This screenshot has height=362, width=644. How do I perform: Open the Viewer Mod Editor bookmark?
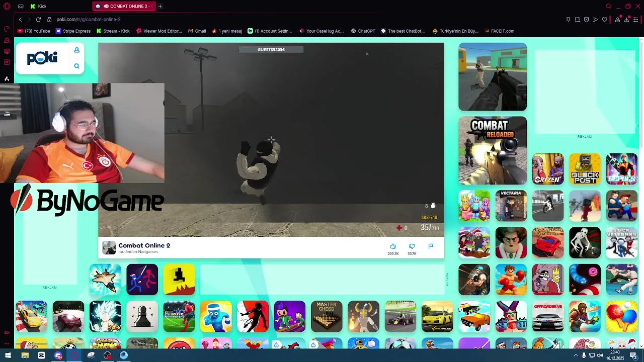click(159, 31)
